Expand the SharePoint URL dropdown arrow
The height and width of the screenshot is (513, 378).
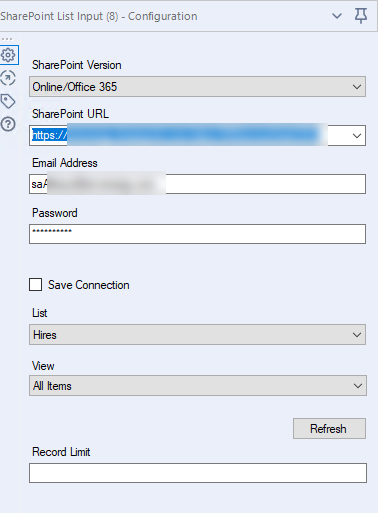[x=357, y=136]
